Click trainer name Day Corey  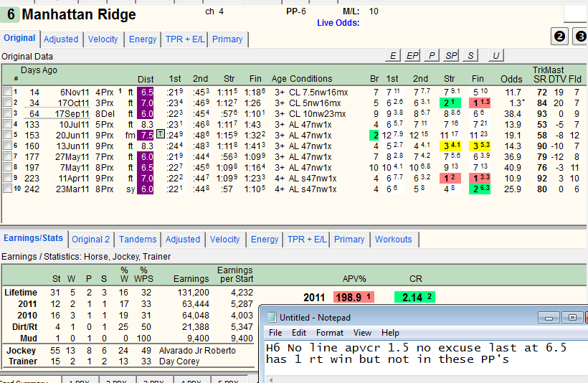[179, 361]
